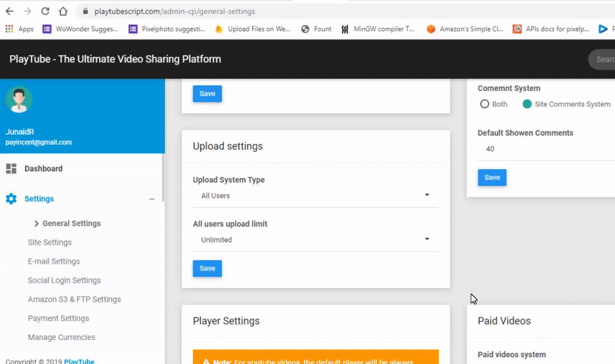
Task: Select Site Comments System radio option
Action: click(x=527, y=104)
